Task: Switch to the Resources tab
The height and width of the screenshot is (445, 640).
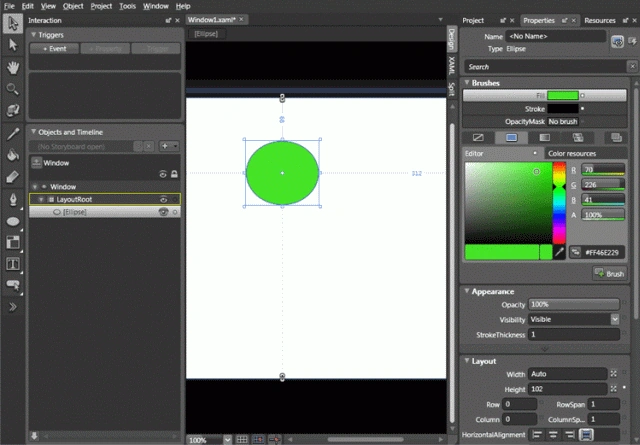Action: point(600,20)
